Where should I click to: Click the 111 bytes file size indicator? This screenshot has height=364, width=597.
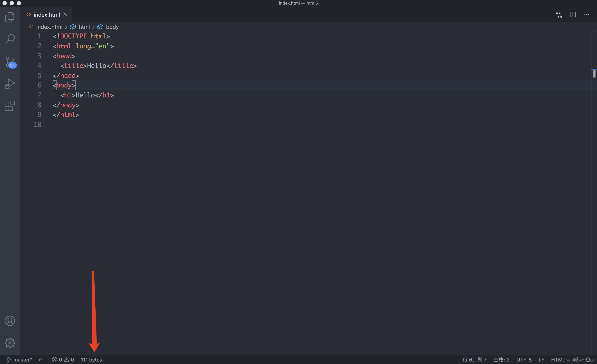(91, 359)
